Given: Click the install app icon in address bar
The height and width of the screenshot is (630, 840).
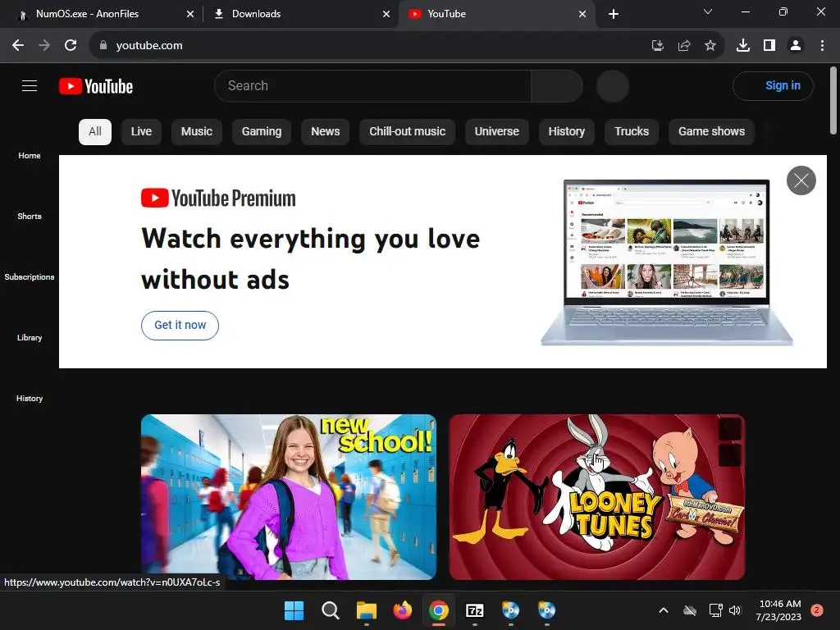Looking at the screenshot, I should pyautogui.click(x=657, y=46).
